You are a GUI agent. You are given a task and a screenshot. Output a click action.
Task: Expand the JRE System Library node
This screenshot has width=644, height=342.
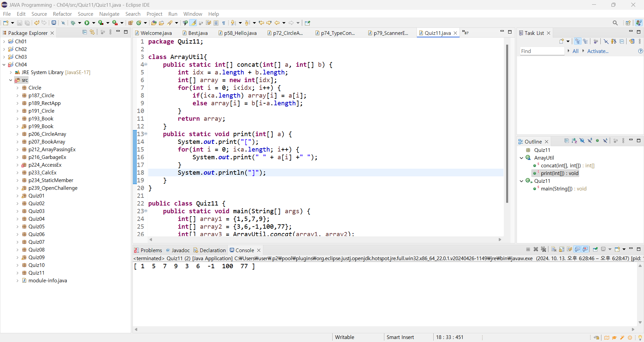[x=11, y=72]
